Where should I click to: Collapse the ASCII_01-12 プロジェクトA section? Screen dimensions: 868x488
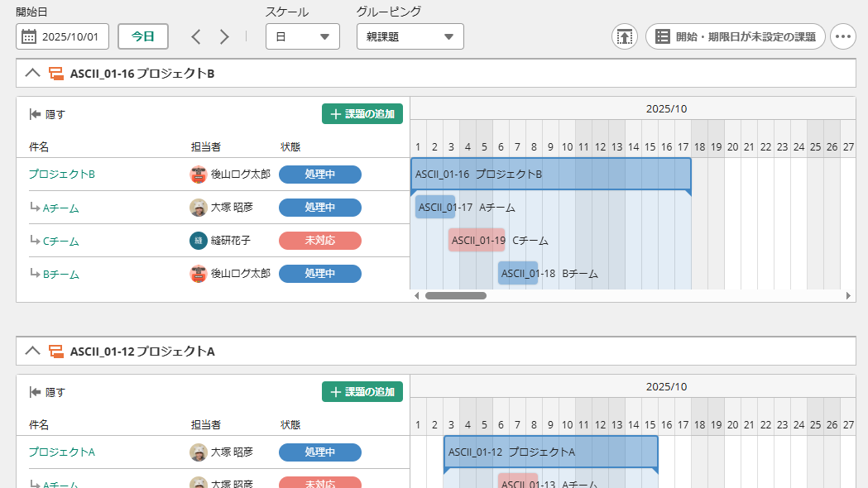tap(32, 351)
